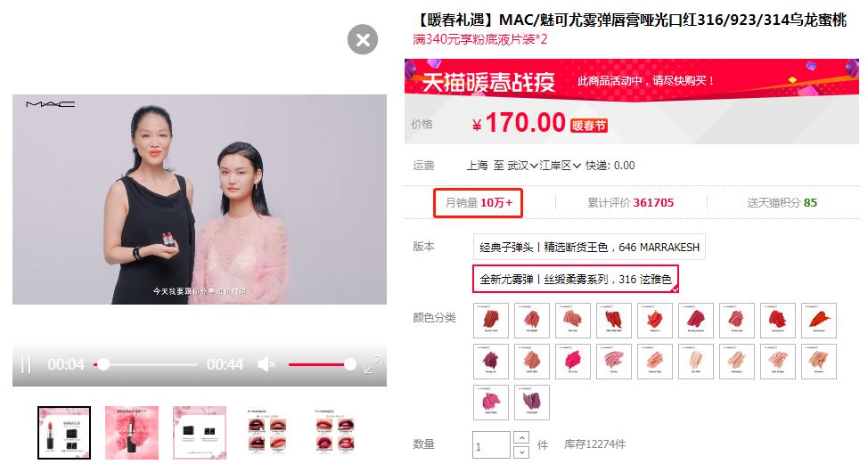Image resolution: width=868 pixels, height=464 pixels.
Task: Decrease quantity with down arrow
Action: click(x=521, y=452)
